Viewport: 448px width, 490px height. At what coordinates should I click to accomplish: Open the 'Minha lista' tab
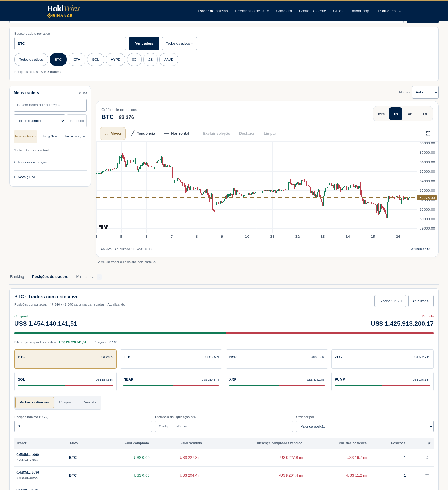(x=89, y=277)
